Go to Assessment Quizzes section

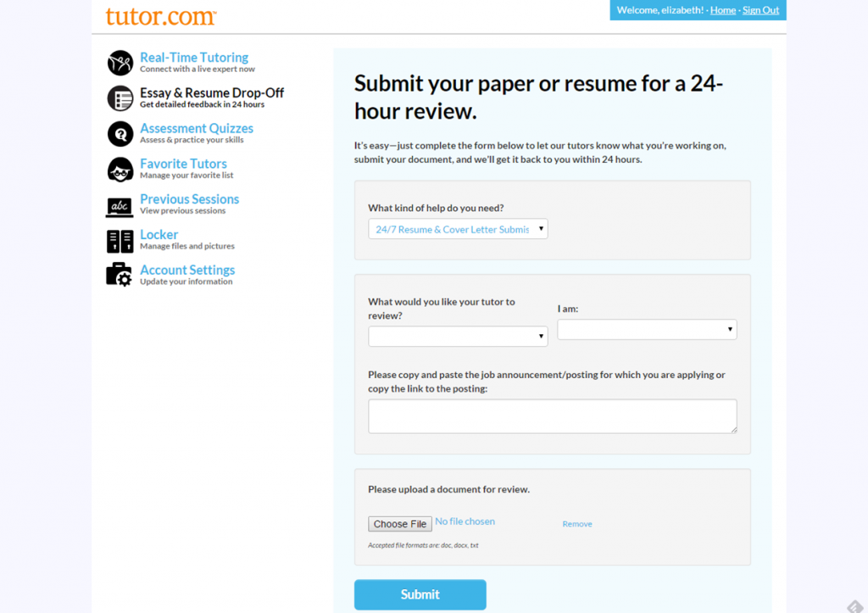197,128
